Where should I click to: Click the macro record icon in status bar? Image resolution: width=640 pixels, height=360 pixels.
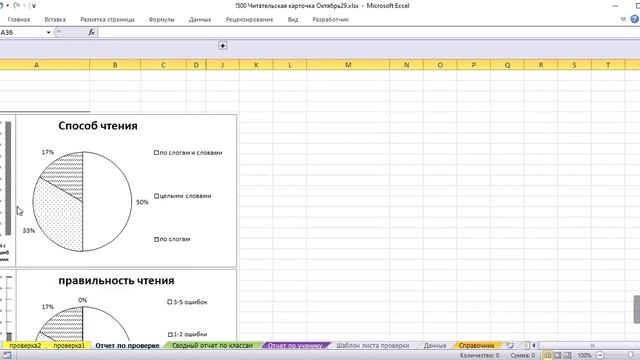(7, 356)
